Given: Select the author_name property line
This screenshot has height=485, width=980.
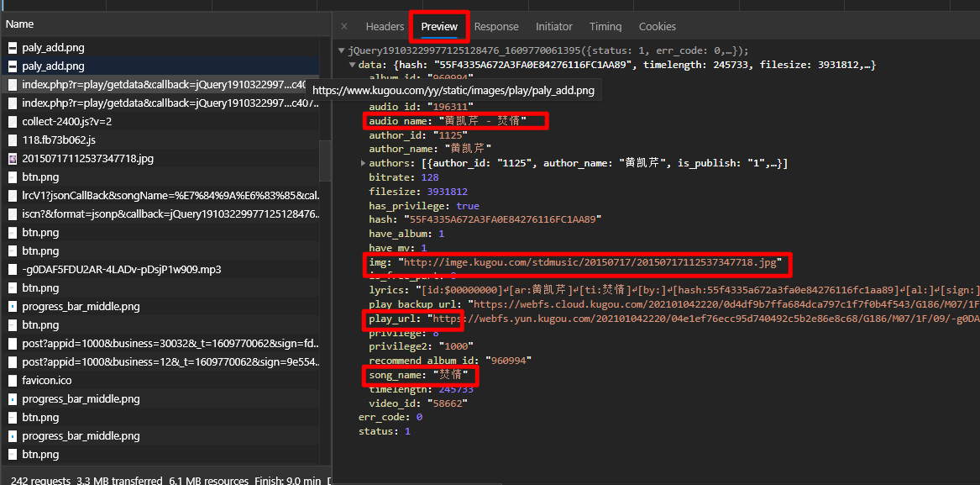Looking at the screenshot, I should [430, 149].
